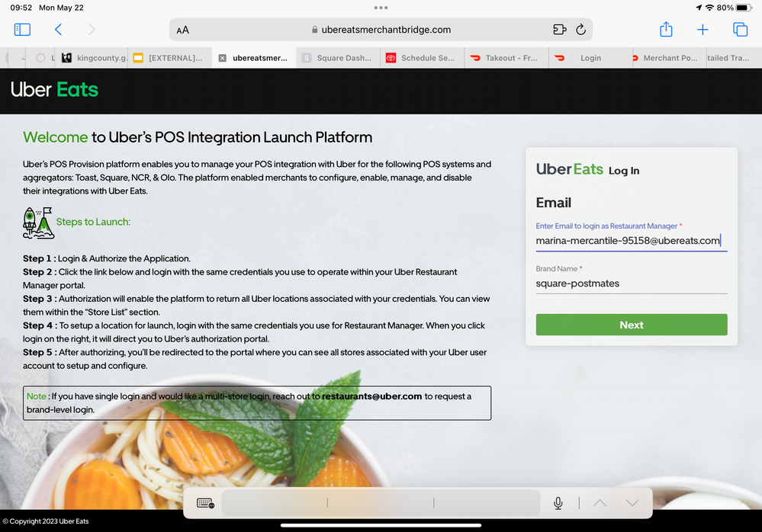
Task: Open the Safari sidebar panel
Action: [22, 30]
